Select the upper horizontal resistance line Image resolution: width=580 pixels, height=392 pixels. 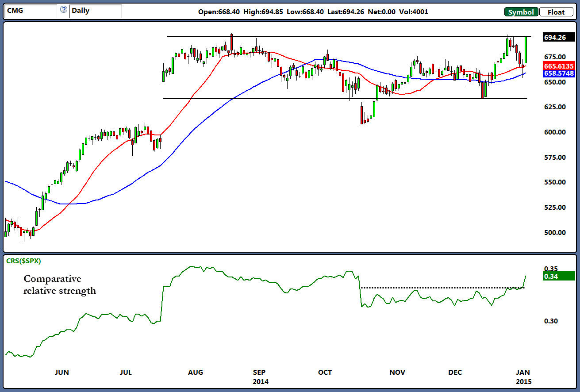pos(349,36)
